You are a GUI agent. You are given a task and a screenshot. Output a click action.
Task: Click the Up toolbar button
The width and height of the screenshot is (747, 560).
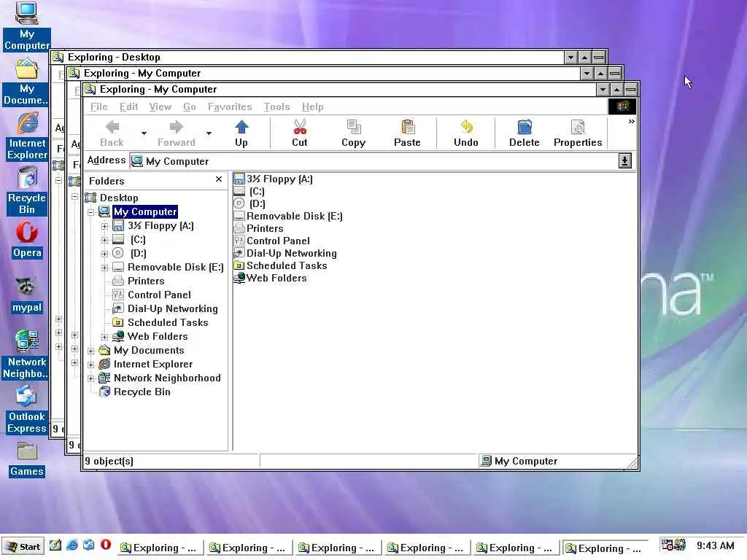[241, 133]
